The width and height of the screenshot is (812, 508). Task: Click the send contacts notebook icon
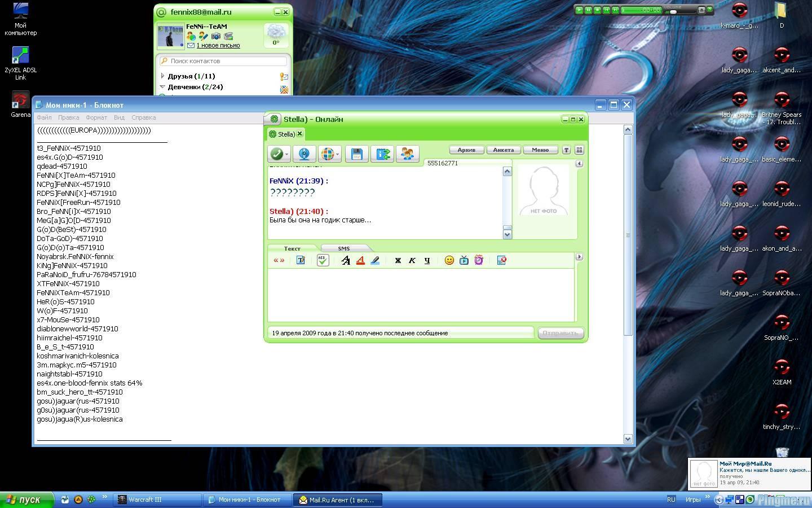pyautogui.click(x=382, y=154)
